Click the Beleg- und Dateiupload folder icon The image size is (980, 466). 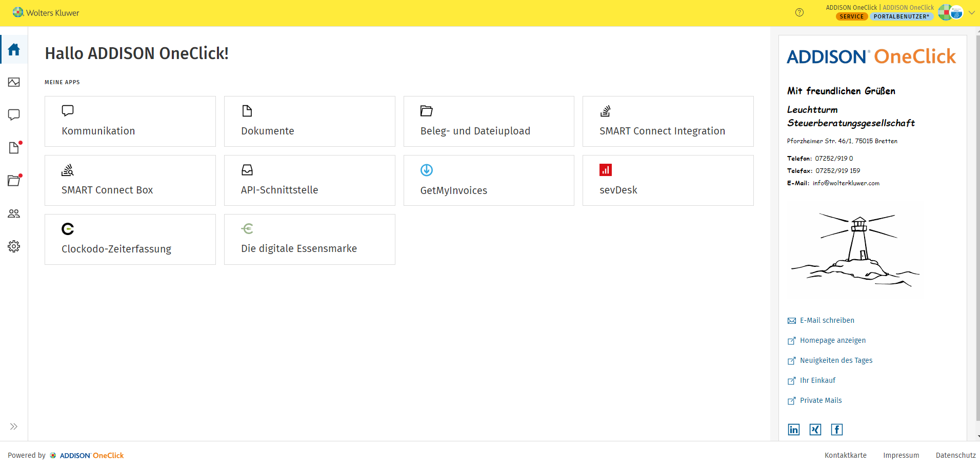[x=427, y=111]
